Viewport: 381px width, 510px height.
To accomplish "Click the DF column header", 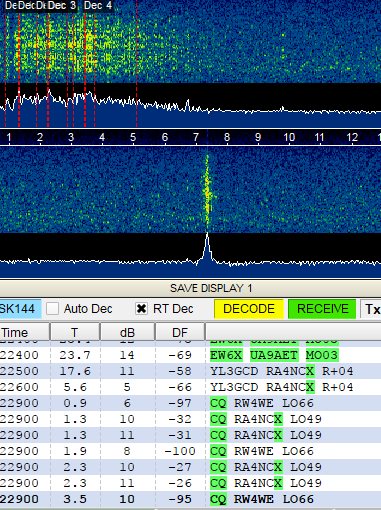I will pos(180,332).
